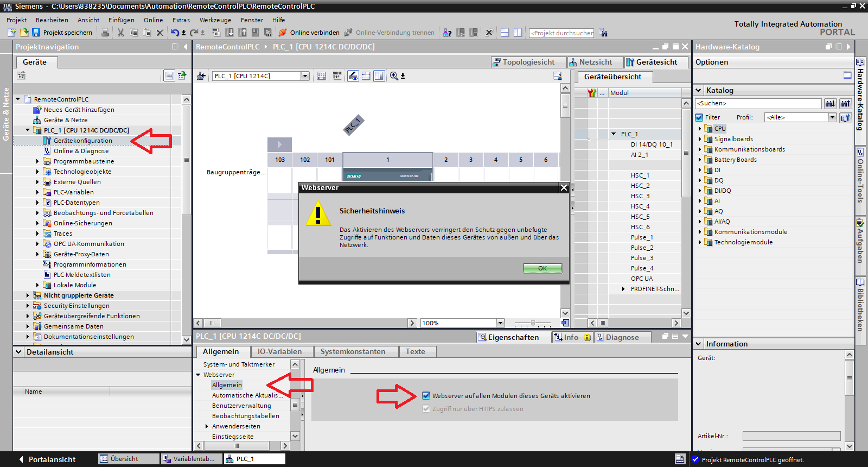Viewport: 868px width, 467px height.
Task: Click the new project icon in toolbar
Action: coord(12,33)
